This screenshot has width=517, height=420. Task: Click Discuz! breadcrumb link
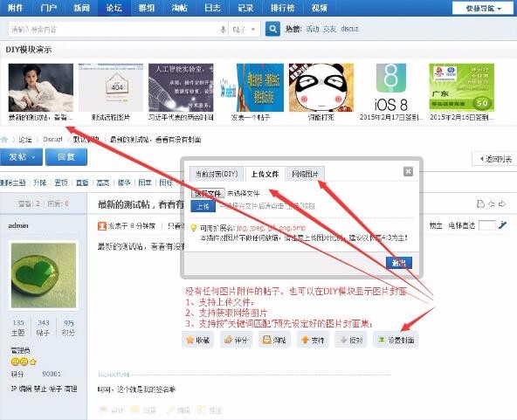point(52,140)
